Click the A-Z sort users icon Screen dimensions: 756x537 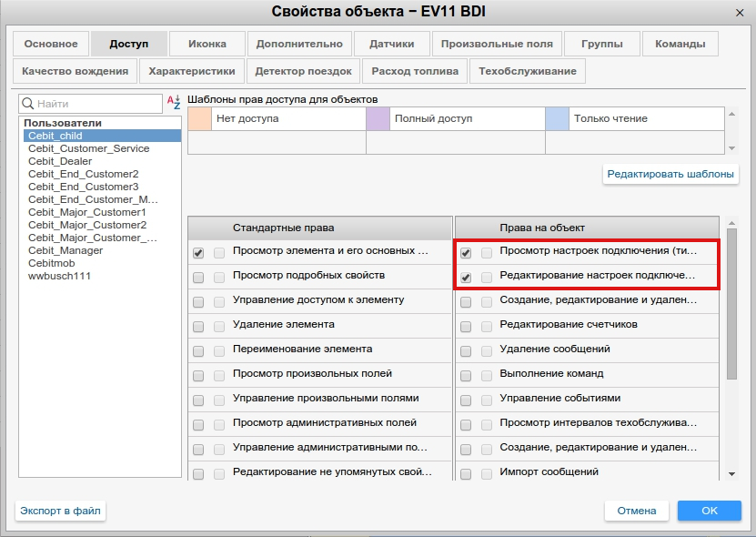point(173,104)
